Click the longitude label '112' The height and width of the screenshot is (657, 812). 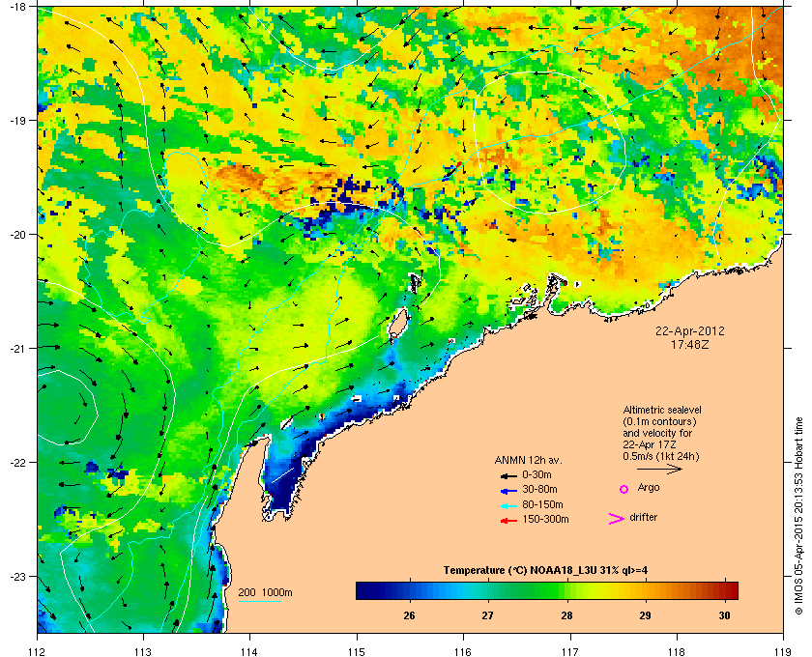coord(38,652)
